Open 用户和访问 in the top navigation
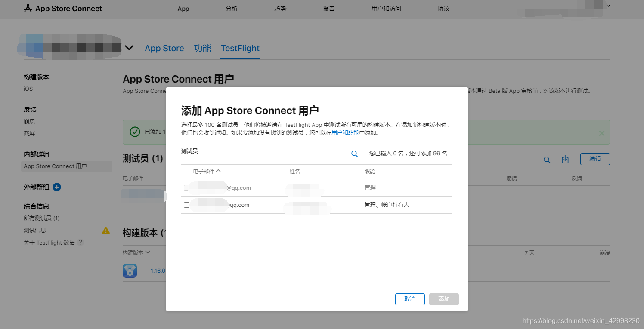 (x=386, y=9)
